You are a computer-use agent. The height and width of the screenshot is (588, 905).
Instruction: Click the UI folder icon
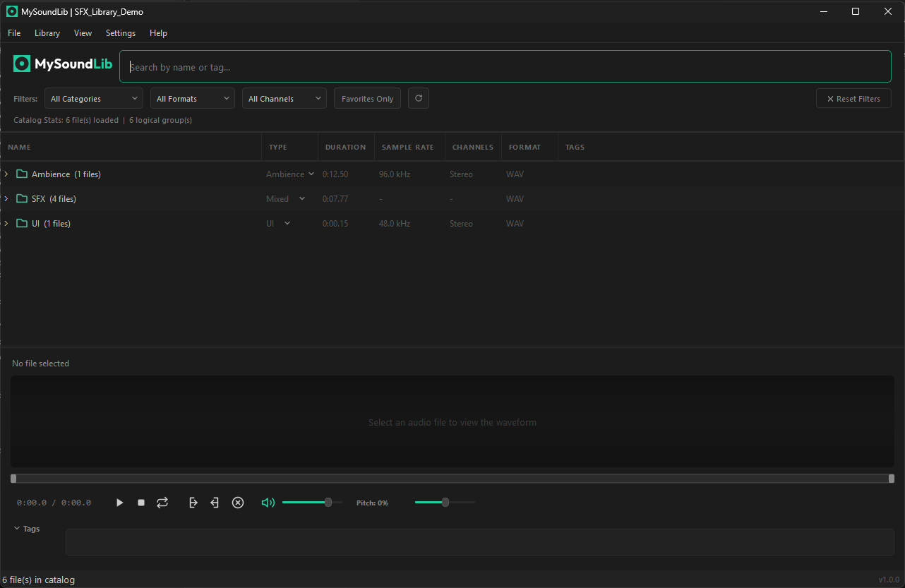click(x=22, y=224)
